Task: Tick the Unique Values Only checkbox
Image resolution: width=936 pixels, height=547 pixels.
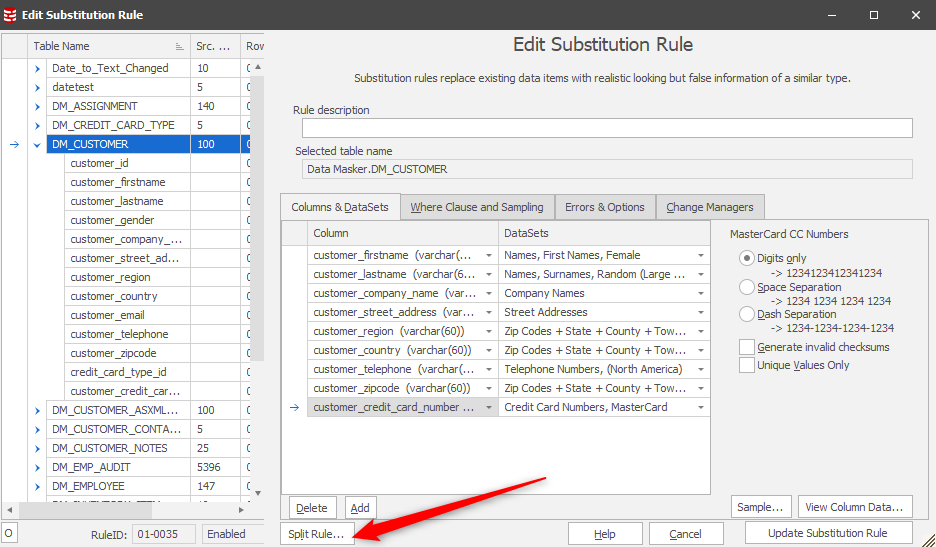Action: point(747,365)
